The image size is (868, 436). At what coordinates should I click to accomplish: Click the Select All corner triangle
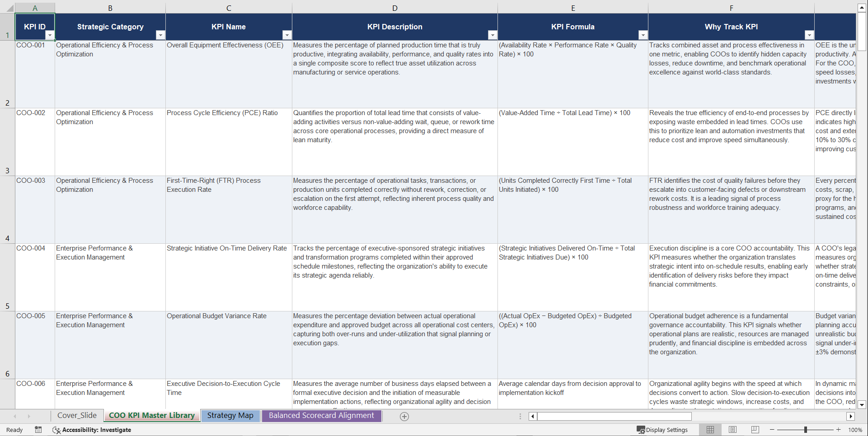(x=9, y=8)
